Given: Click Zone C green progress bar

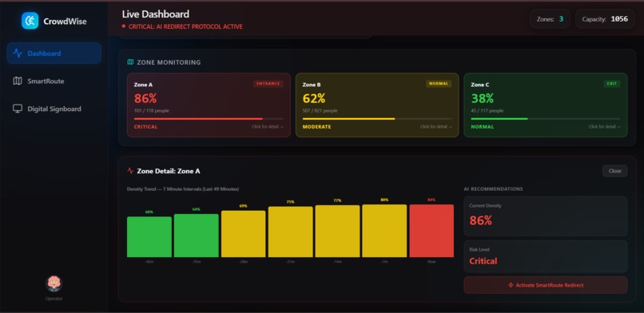Looking at the screenshot, I should point(546,119).
